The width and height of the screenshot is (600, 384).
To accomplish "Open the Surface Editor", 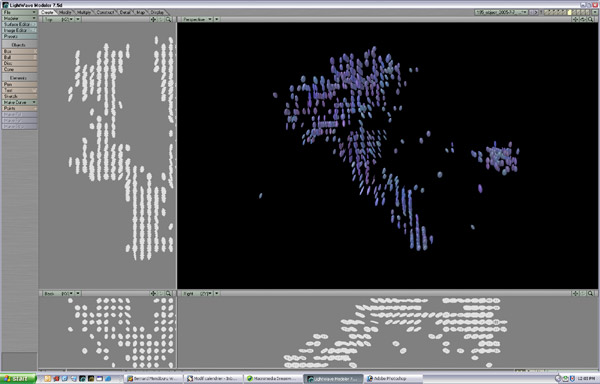I will pyautogui.click(x=20, y=24).
